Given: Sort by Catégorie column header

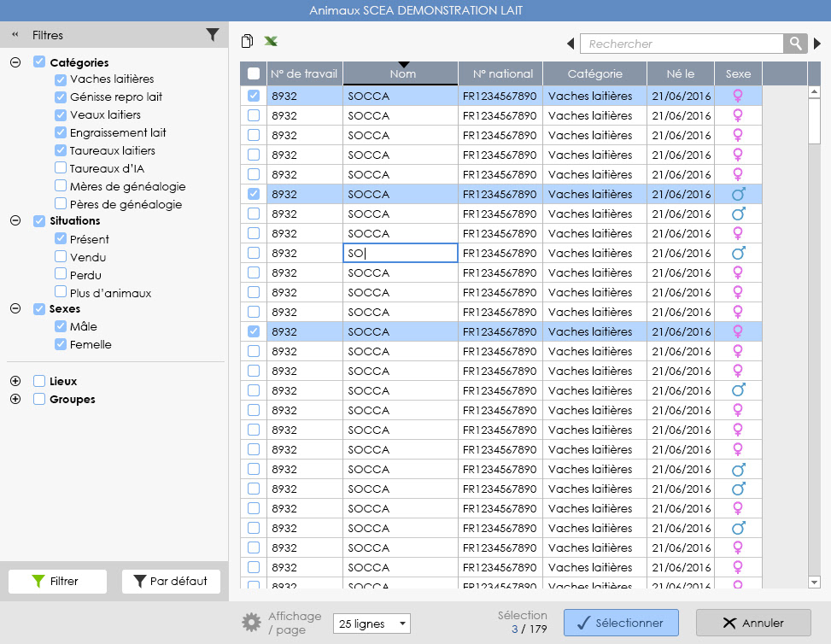Looking at the screenshot, I should pos(594,73).
